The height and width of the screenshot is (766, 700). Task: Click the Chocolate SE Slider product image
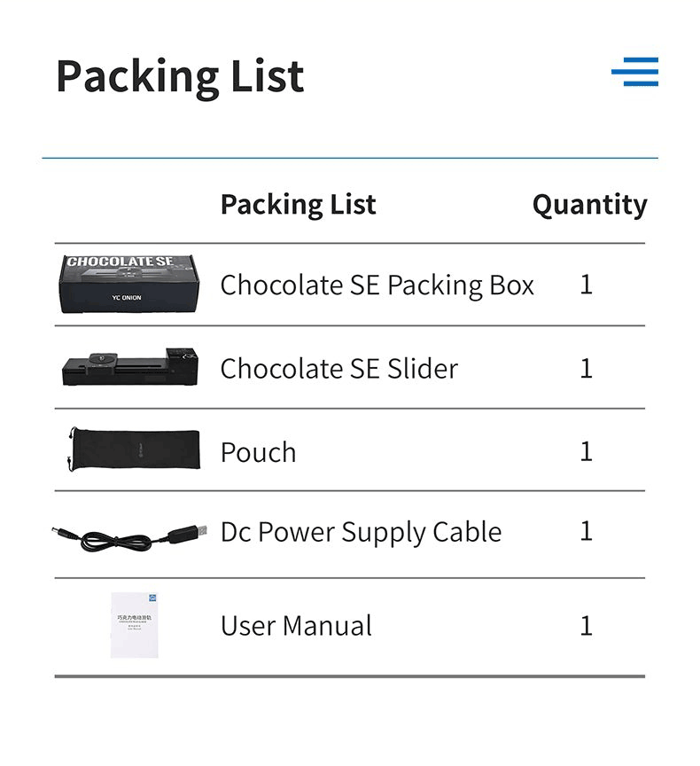pyautogui.click(x=130, y=367)
